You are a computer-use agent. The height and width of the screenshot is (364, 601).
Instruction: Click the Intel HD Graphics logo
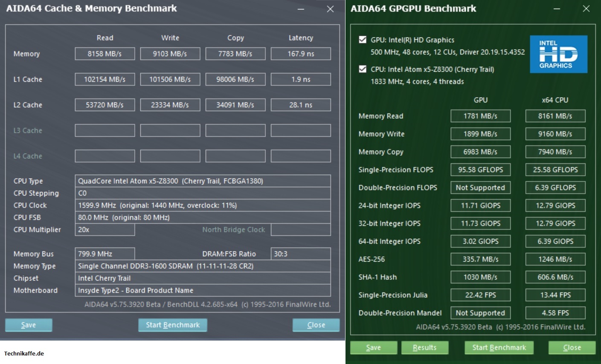click(x=558, y=54)
